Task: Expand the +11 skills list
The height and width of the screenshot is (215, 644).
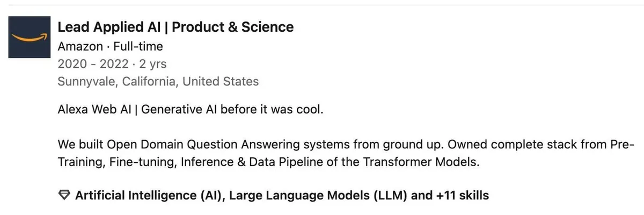Action: pyautogui.click(x=463, y=196)
